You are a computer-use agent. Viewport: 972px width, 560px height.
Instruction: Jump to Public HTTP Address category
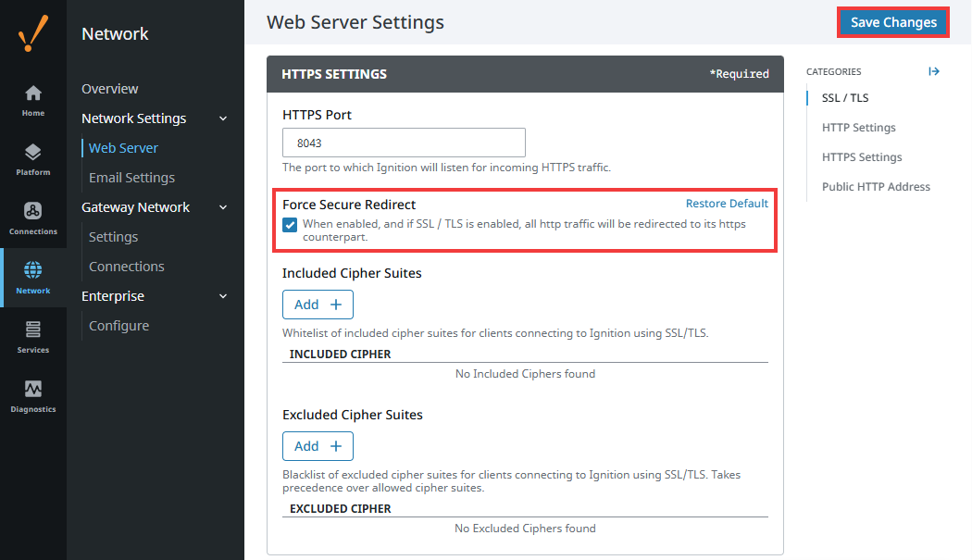pos(876,187)
